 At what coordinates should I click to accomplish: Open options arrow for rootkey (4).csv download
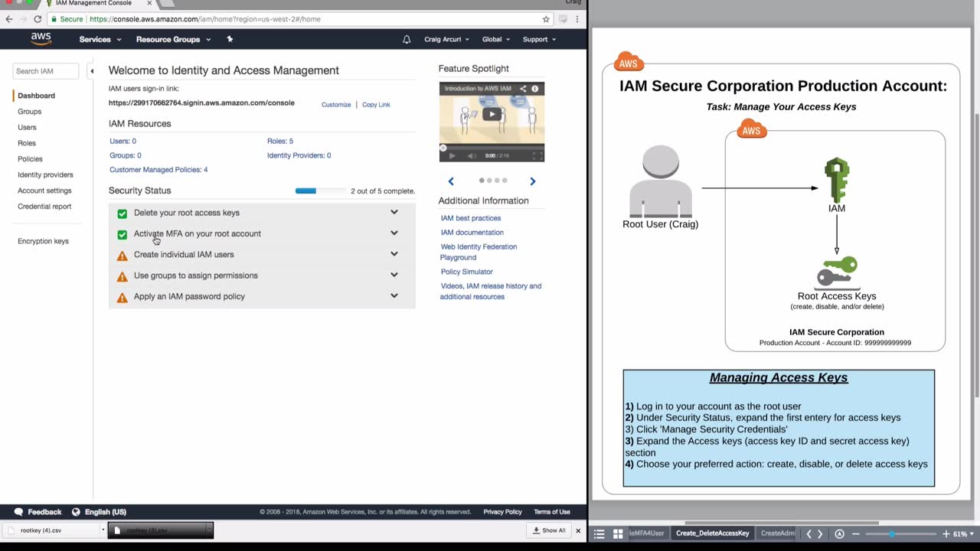click(103, 530)
